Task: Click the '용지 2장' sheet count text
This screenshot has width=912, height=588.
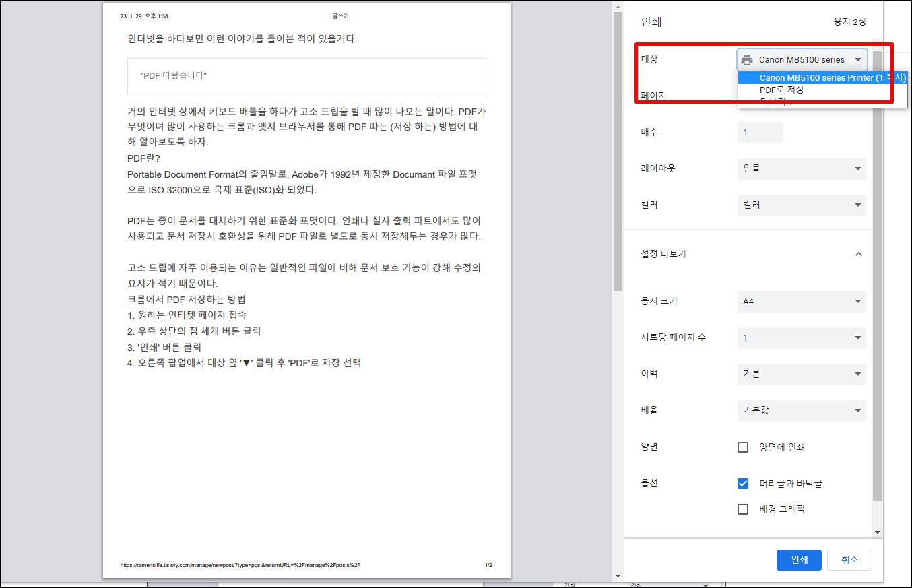Action: click(x=850, y=22)
